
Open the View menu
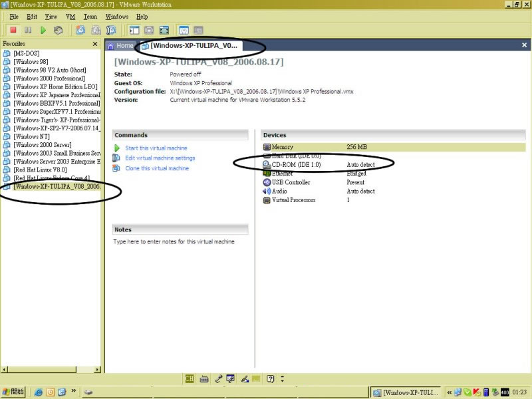51,17
